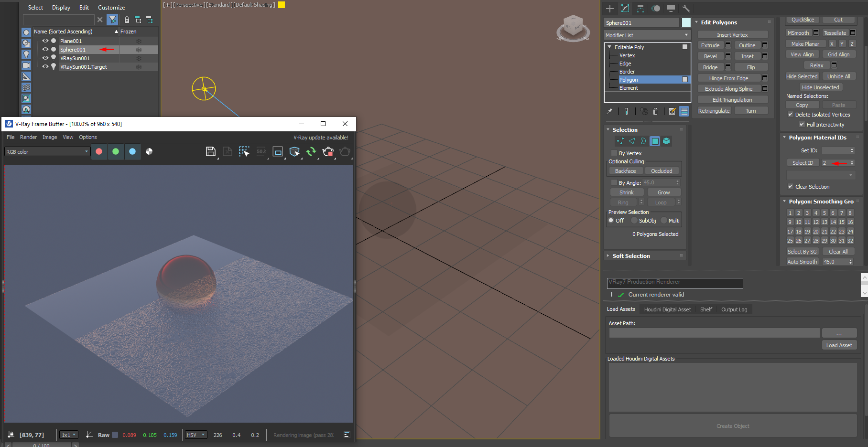Open the Render menu in frame buffer
The height and width of the screenshot is (447, 868).
coord(28,137)
